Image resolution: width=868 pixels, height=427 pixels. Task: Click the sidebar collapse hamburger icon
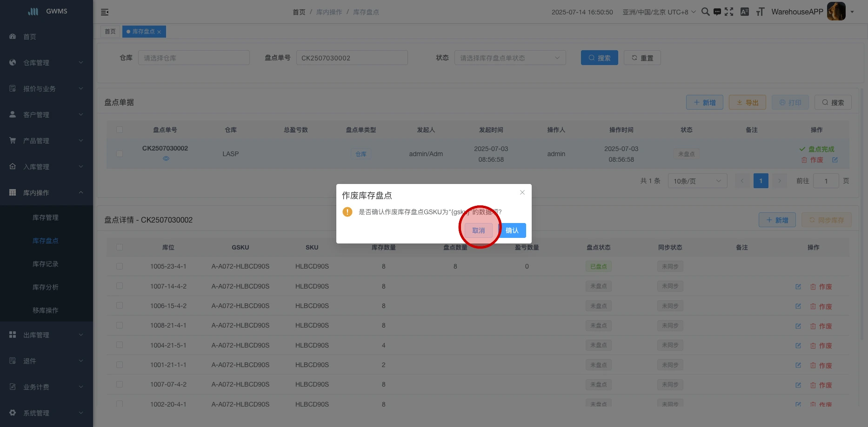click(105, 12)
